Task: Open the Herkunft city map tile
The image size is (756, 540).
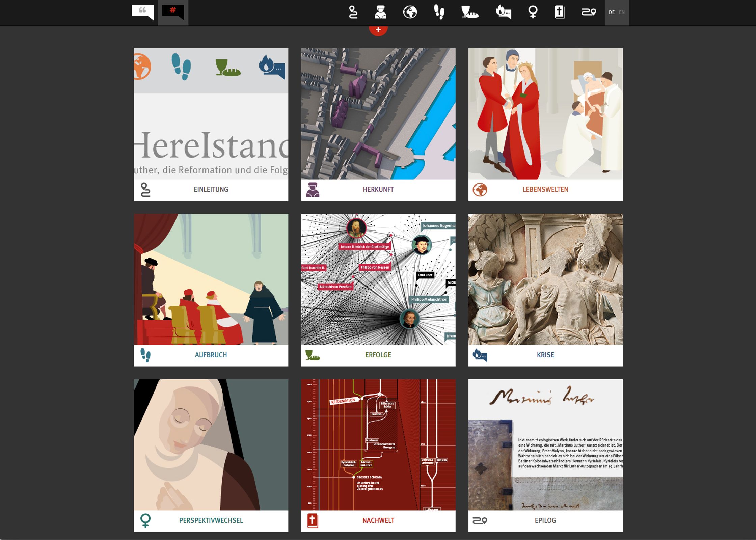Action: [378, 114]
